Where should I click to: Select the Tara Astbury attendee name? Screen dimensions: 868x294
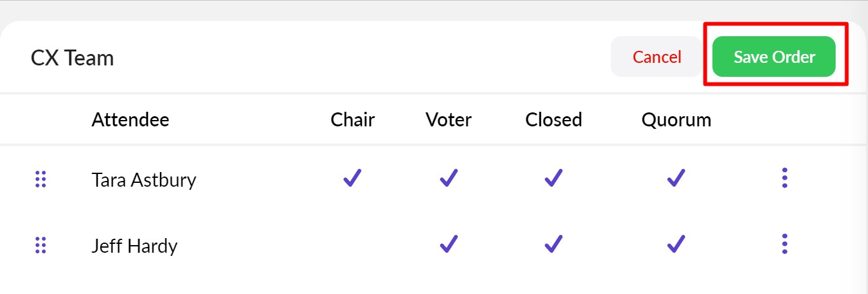point(144,180)
